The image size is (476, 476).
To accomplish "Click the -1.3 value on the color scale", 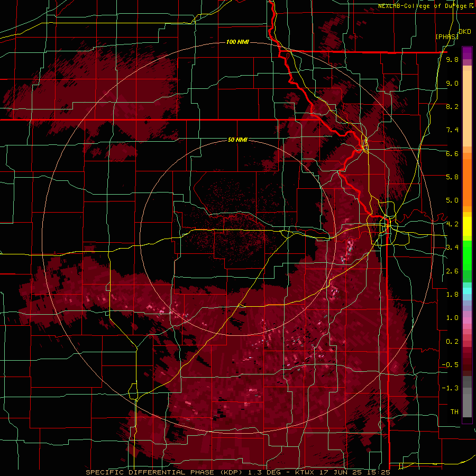I will pos(450,388).
